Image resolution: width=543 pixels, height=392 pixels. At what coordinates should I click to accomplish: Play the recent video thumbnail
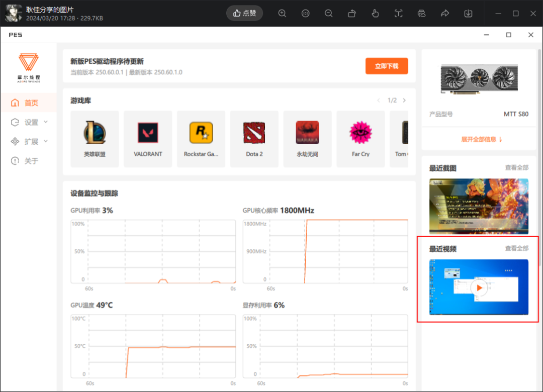[479, 287]
